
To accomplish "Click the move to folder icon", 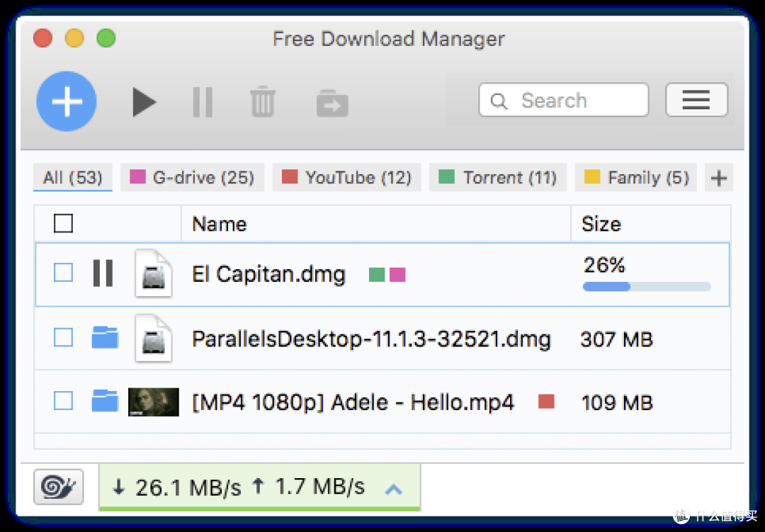I will [332, 103].
